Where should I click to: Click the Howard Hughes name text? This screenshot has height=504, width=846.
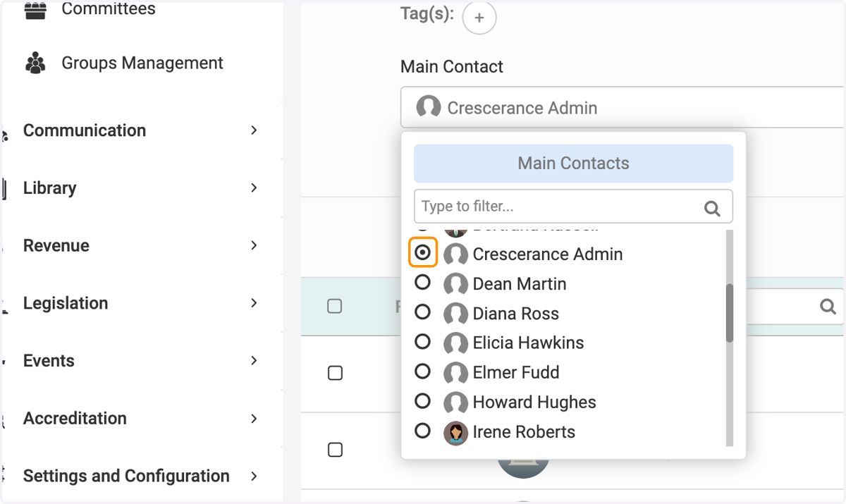(x=534, y=402)
